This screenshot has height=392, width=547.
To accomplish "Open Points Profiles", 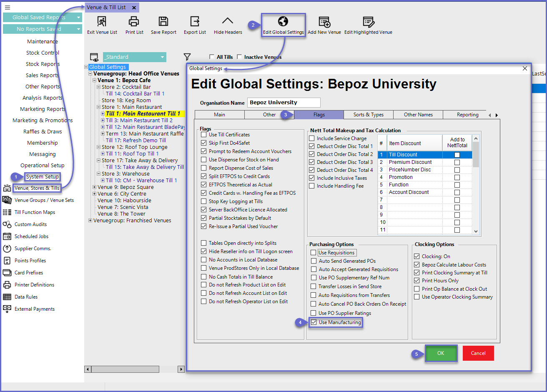I will coord(30,261).
